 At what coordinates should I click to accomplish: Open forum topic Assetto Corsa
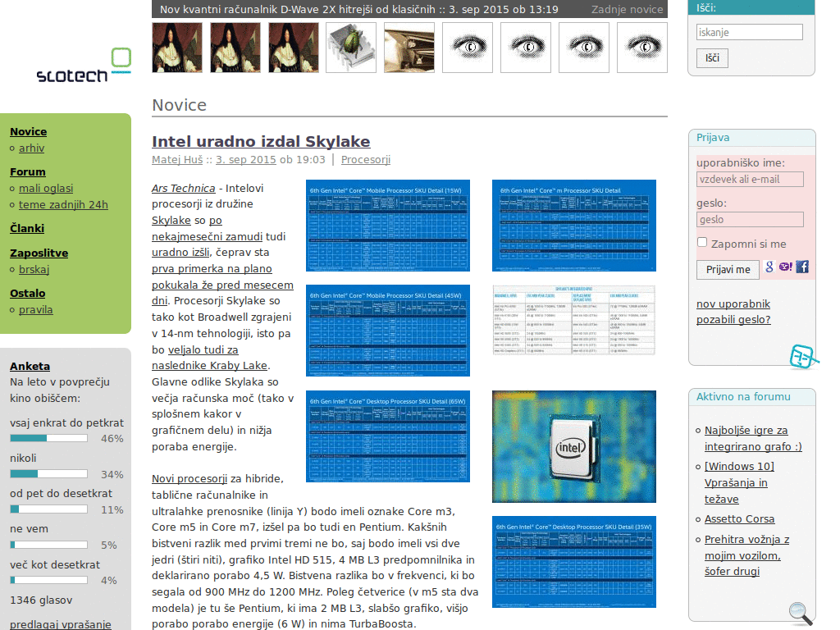click(739, 519)
